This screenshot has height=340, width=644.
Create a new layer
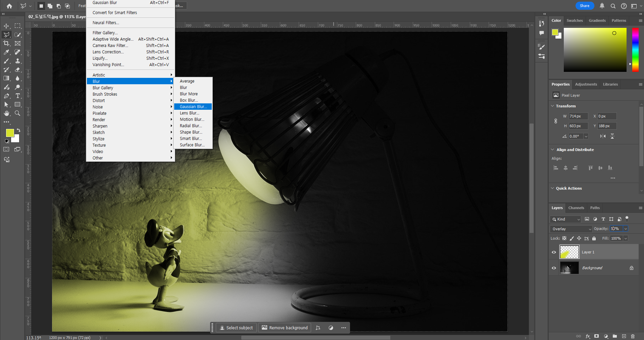click(x=624, y=336)
